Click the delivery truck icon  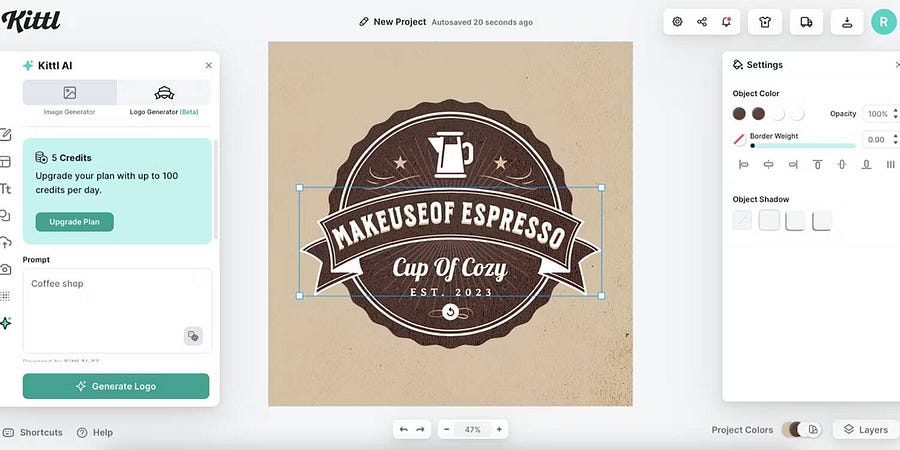point(806,22)
